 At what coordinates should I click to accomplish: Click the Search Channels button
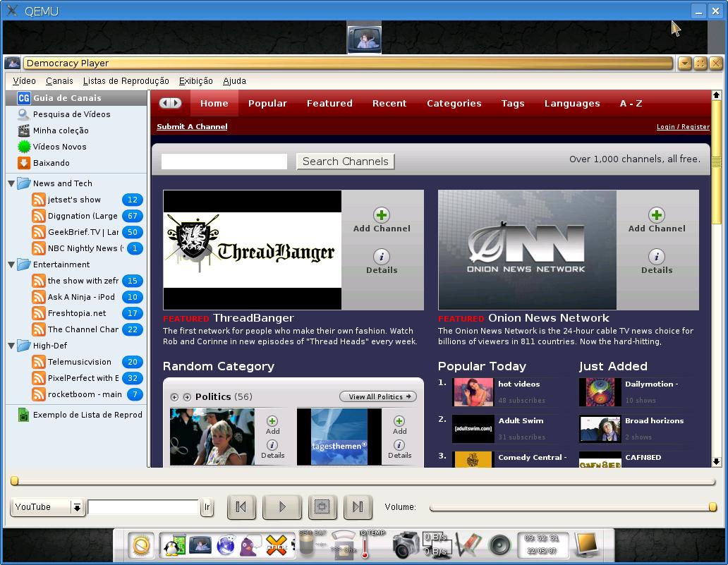pos(346,162)
